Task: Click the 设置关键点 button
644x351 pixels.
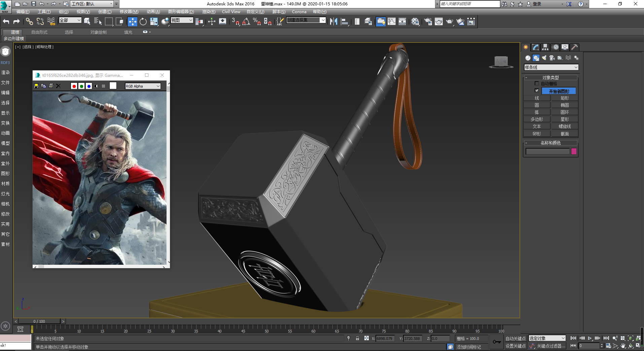Action: pos(515,346)
